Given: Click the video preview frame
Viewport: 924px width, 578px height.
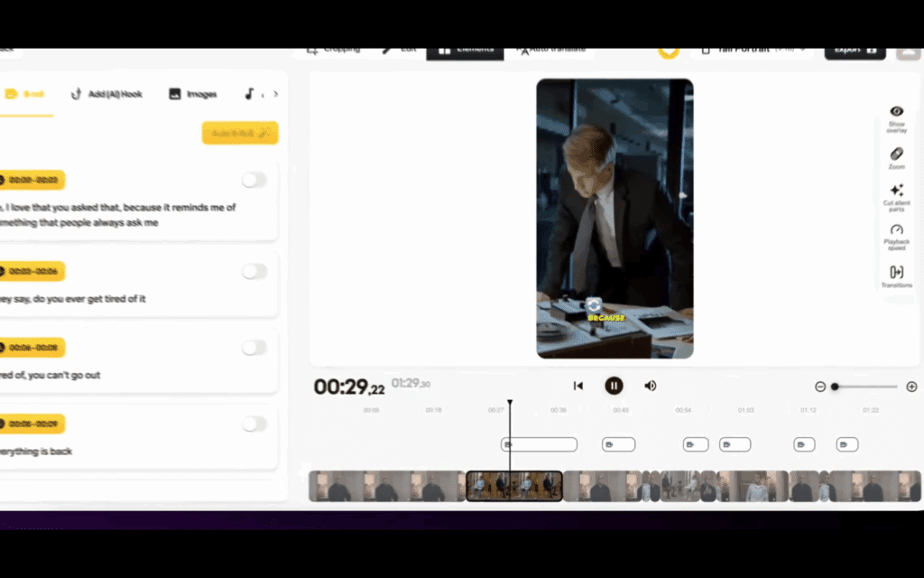Looking at the screenshot, I should click(614, 219).
